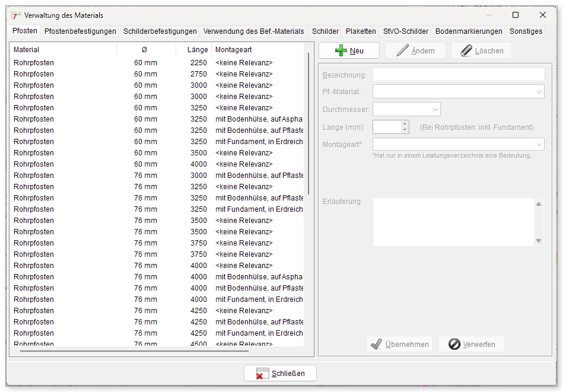
Task: Select 60 mm 3250 Bodenhülse auf Asphalt row
Action: pos(157,119)
